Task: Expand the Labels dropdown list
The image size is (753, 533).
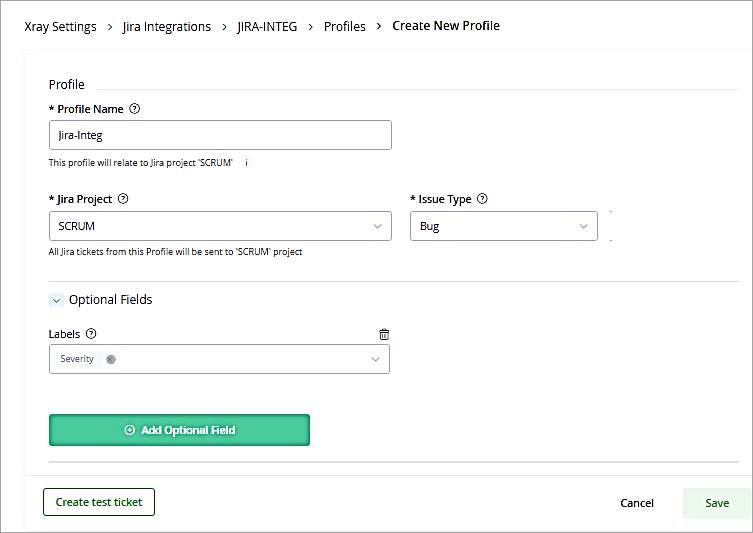Action: [x=376, y=359]
